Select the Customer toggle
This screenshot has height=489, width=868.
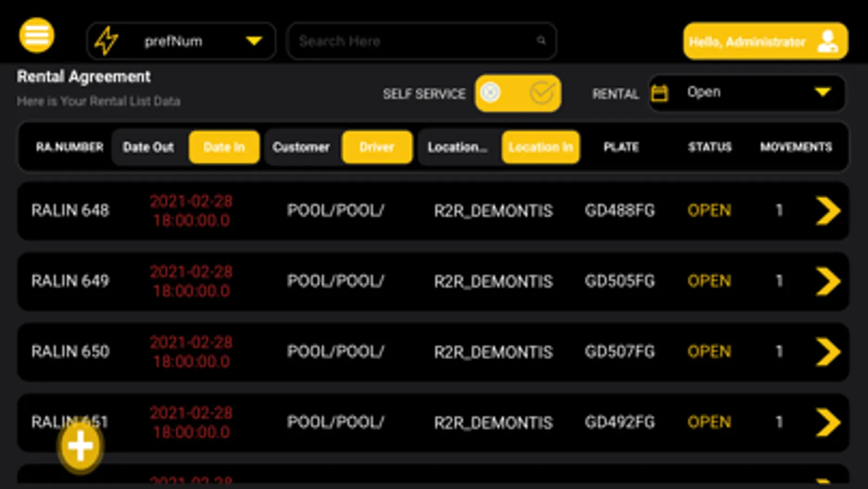(x=301, y=147)
